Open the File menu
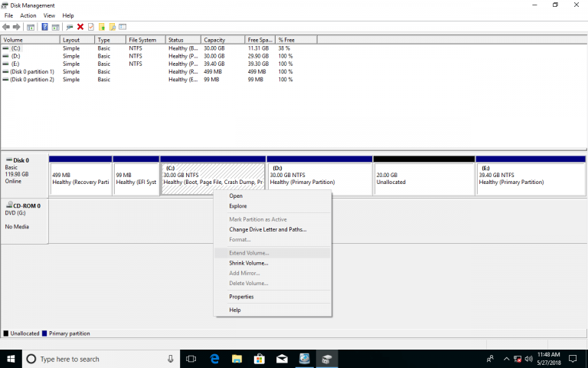The width and height of the screenshot is (588, 368). coord(8,15)
